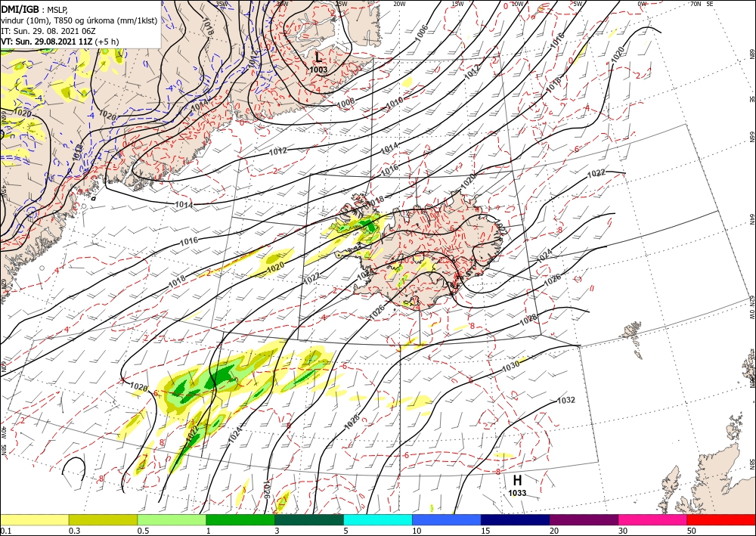The width and height of the screenshot is (756, 536).
Task: Click the cyan 5 mm legend swatch
Action: click(378, 520)
